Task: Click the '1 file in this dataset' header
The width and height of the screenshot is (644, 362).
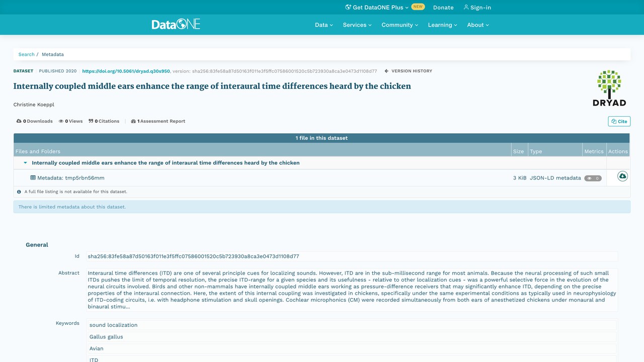Action: tap(321, 138)
